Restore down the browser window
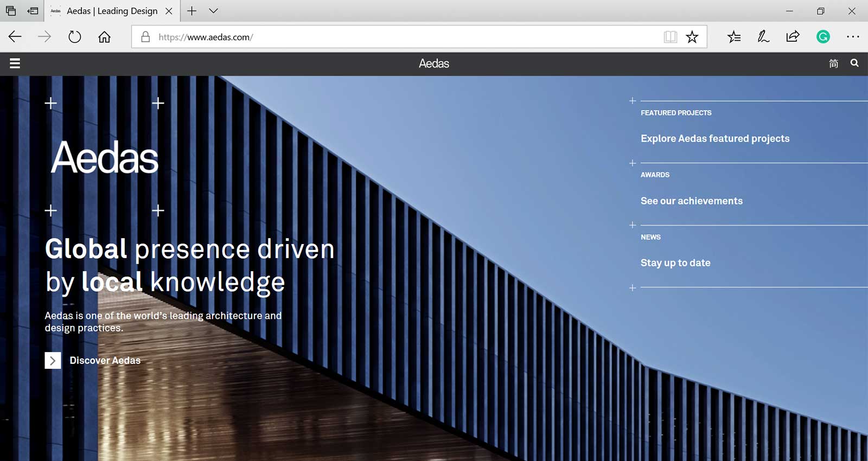 [820, 11]
